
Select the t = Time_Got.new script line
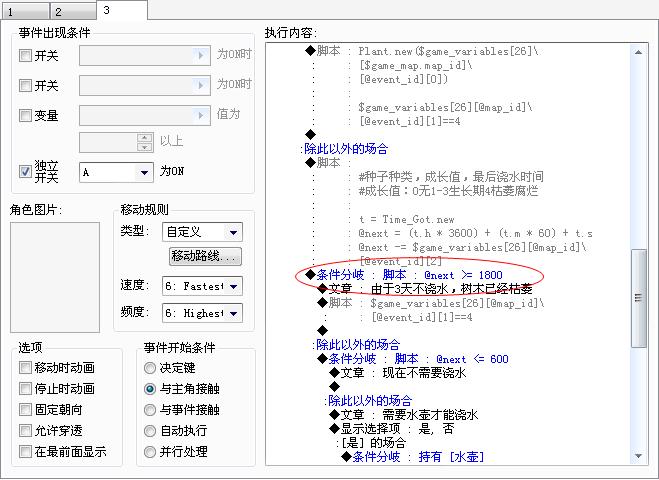pyautogui.click(x=406, y=219)
